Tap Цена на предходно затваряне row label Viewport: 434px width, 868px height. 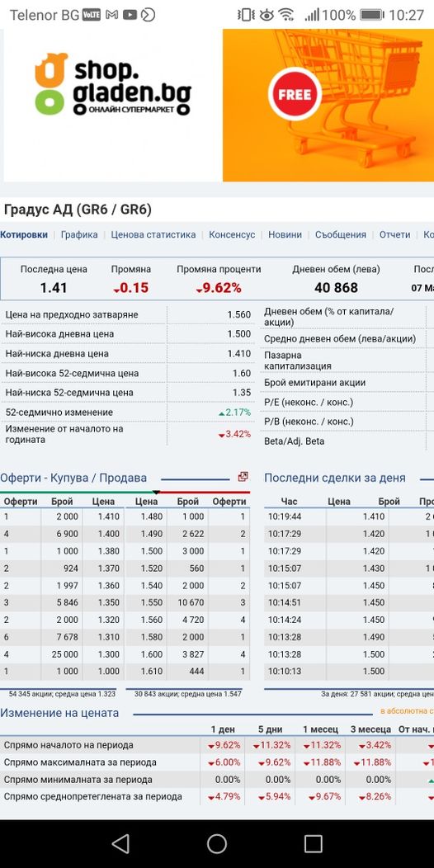[72, 315]
